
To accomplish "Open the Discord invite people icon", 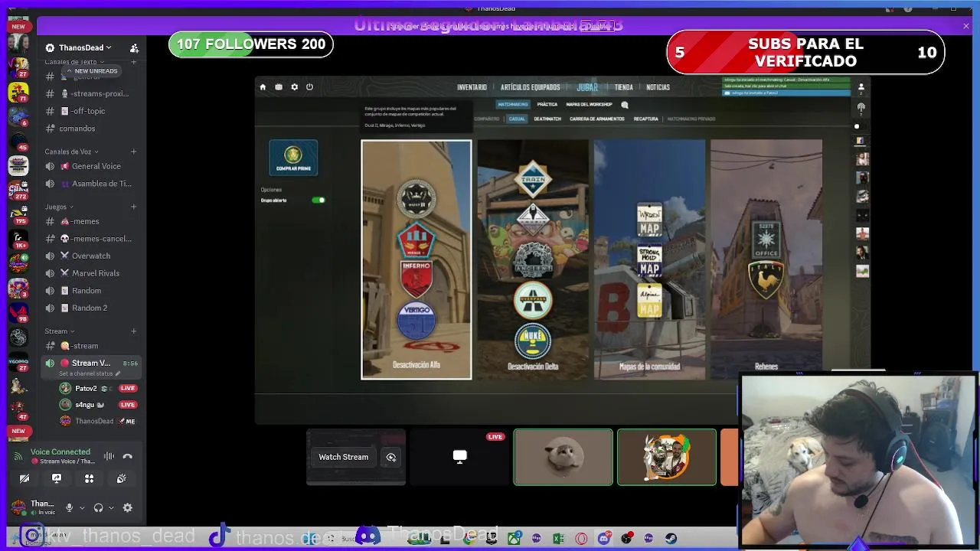I will [134, 47].
